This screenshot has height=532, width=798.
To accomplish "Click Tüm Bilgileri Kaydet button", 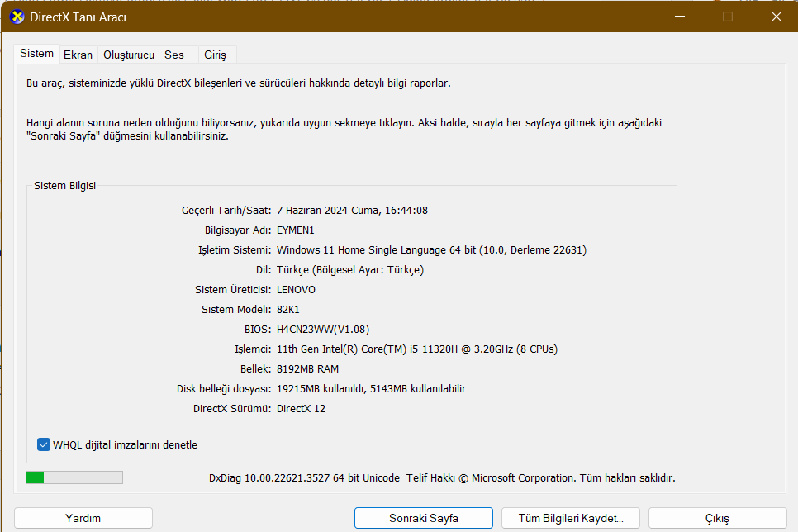I will [571, 518].
